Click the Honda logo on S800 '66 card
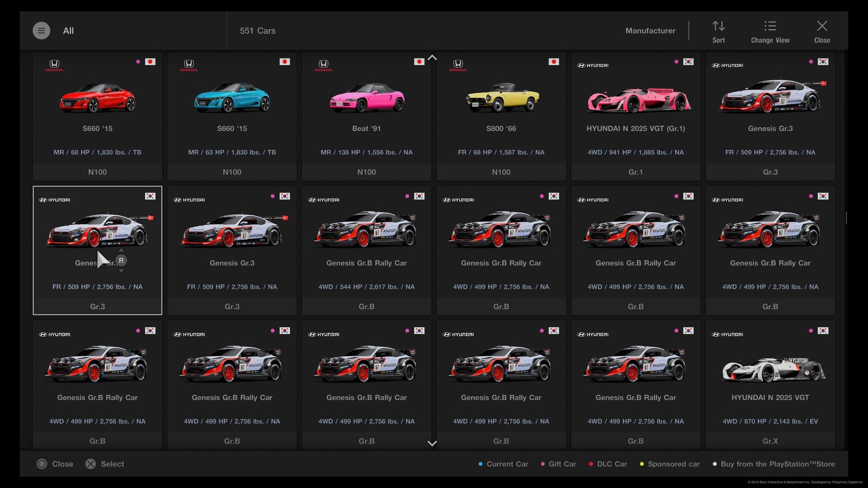 coord(458,66)
